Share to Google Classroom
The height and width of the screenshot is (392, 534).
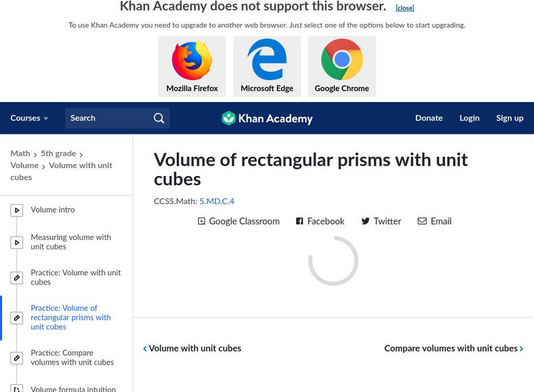238,221
